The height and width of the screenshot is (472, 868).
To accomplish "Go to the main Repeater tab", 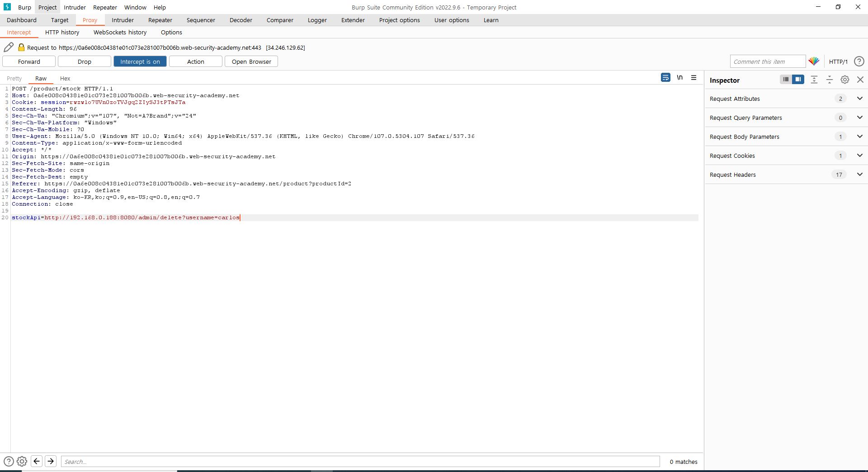I will tap(160, 20).
